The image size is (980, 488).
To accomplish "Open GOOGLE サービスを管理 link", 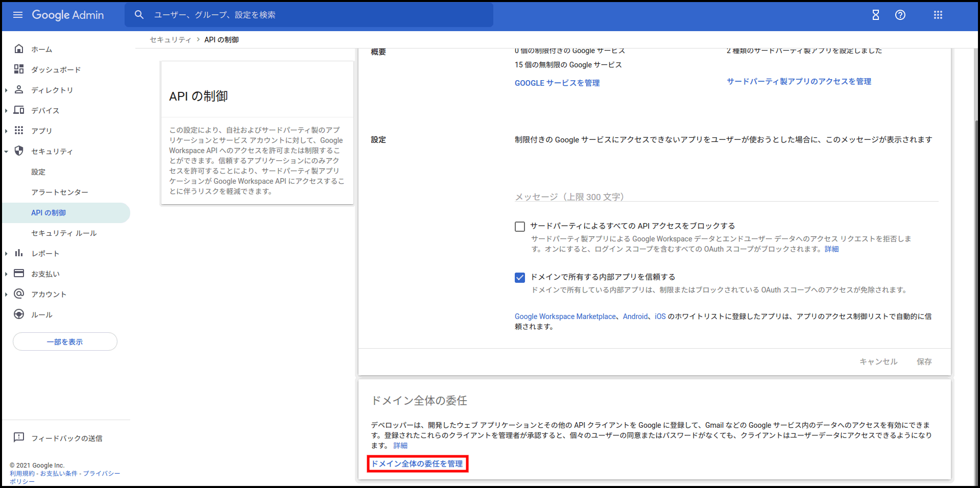I will [x=557, y=83].
